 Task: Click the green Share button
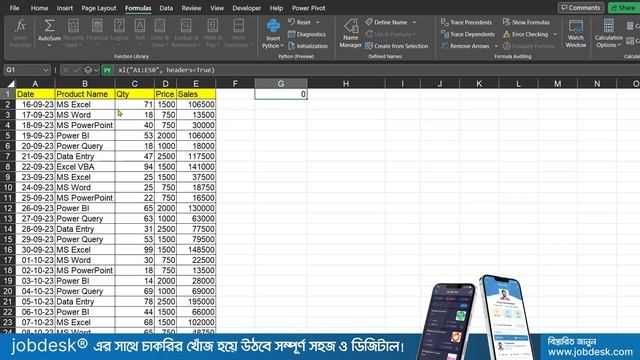click(x=624, y=8)
